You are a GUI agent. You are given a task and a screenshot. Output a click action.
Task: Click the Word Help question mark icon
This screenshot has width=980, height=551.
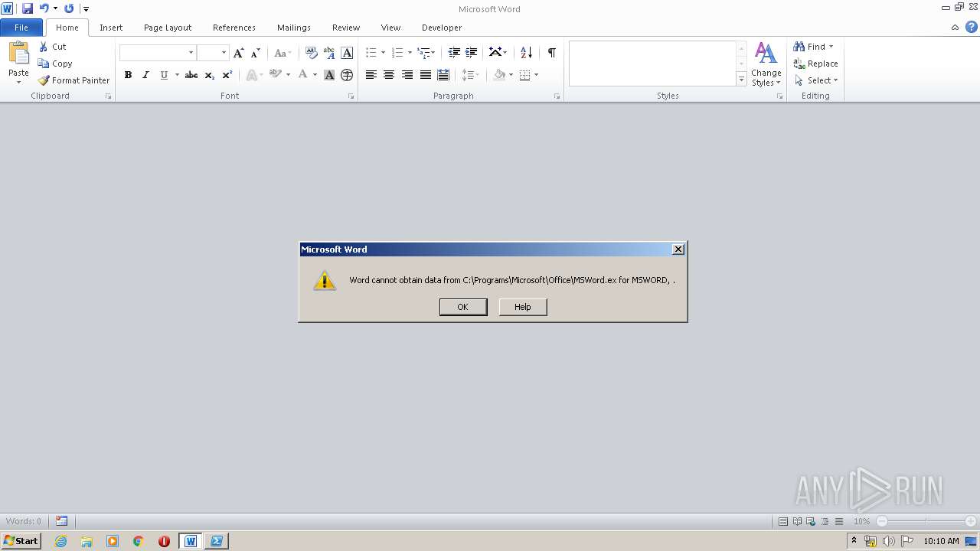(x=971, y=28)
